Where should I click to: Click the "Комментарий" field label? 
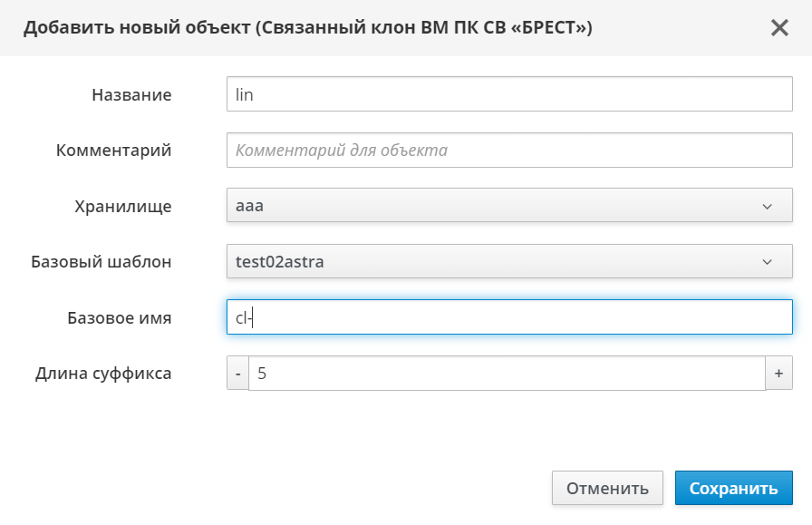click(114, 151)
